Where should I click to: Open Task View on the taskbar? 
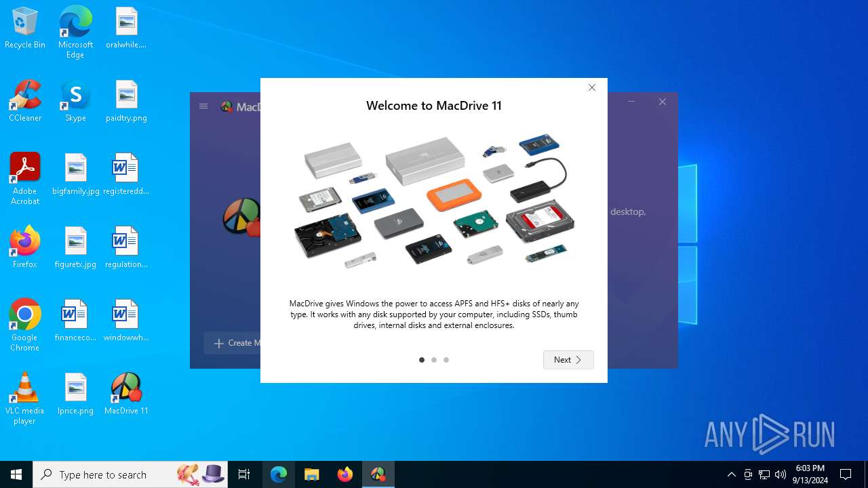pyautogui.click(x=244, y=474)
